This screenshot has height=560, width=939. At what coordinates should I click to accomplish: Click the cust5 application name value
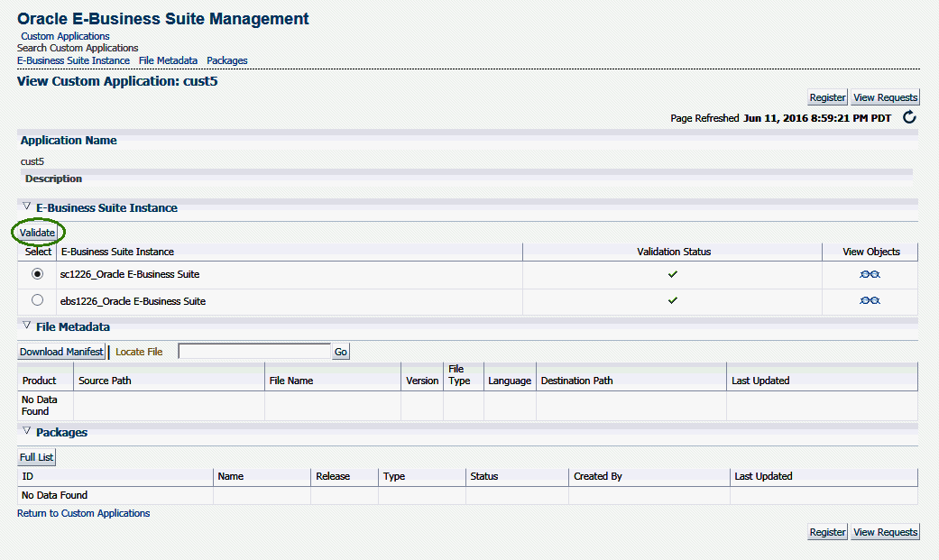[32, 161]
